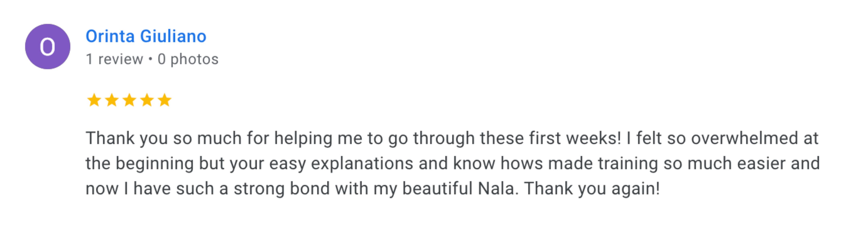Click the purple "O" profile avatar
Image resolution: width=868 pixels, height=234 pixels.
pyautogui.click(x=47, y=46)
